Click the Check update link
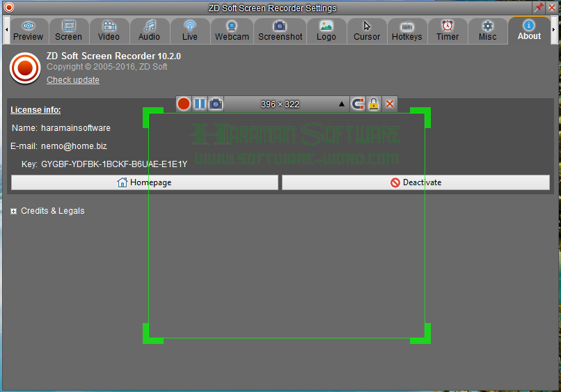561x392 pixels. pyautogui.click(x=73, y=80)
